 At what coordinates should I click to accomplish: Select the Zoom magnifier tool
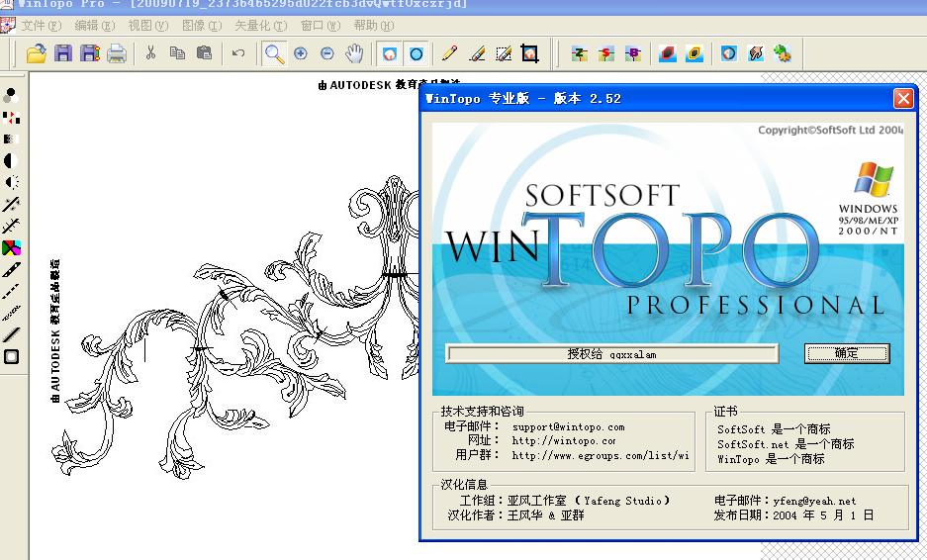point(274,53)
